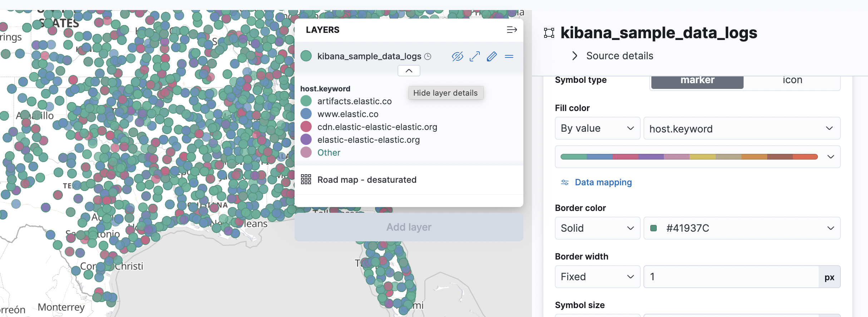The image size is (868, 317).
Task: Click the kibana_sample_data_logs layer name
Action: 369,56
